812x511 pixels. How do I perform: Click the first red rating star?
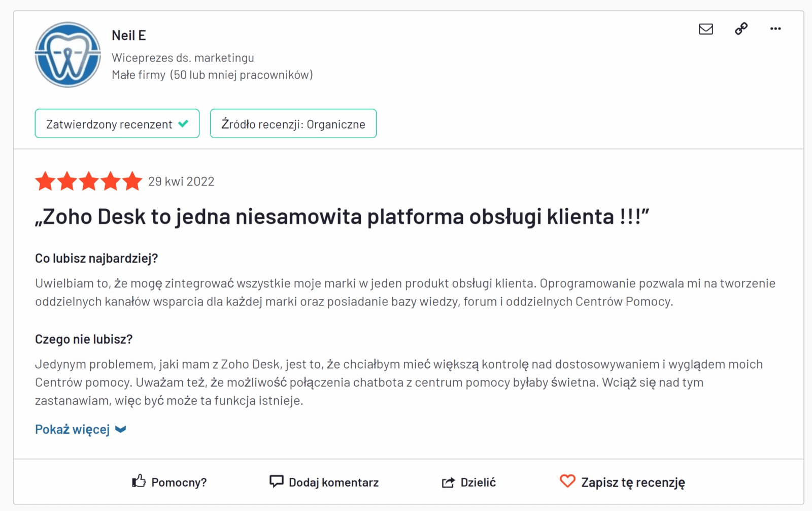[x=45, y=181]
